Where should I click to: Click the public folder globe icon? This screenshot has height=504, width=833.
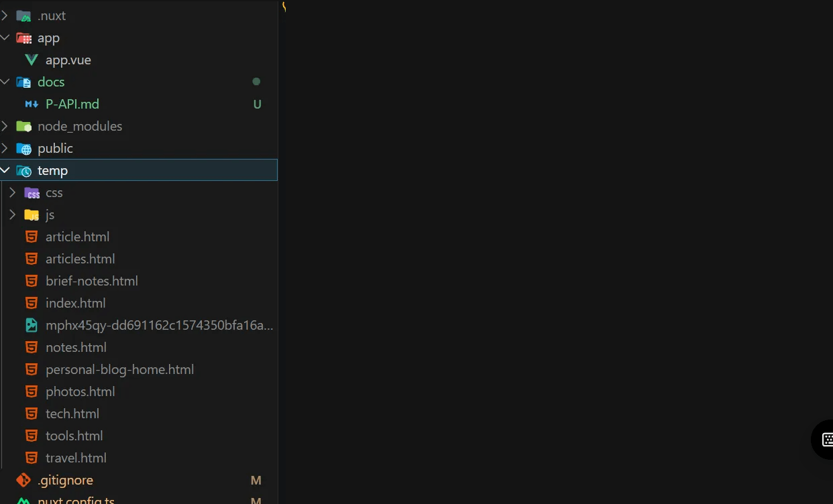coord(24,148)
